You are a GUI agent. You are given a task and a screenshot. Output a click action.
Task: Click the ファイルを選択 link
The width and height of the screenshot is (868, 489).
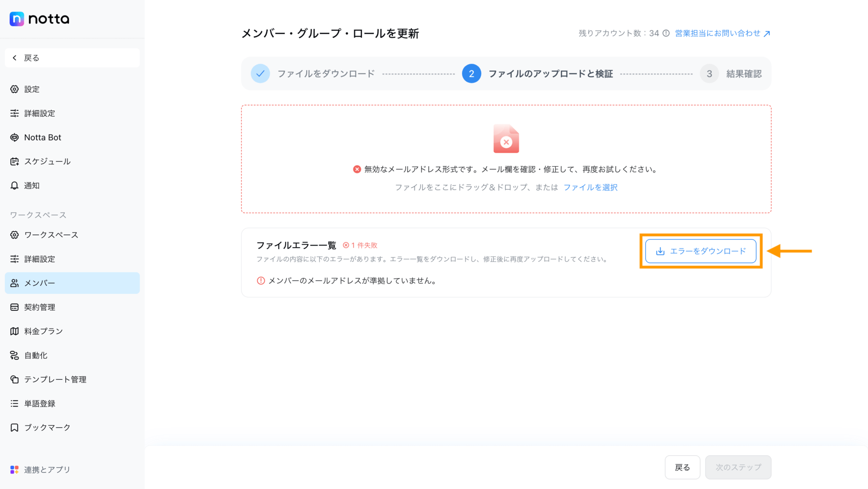point(590,187)
